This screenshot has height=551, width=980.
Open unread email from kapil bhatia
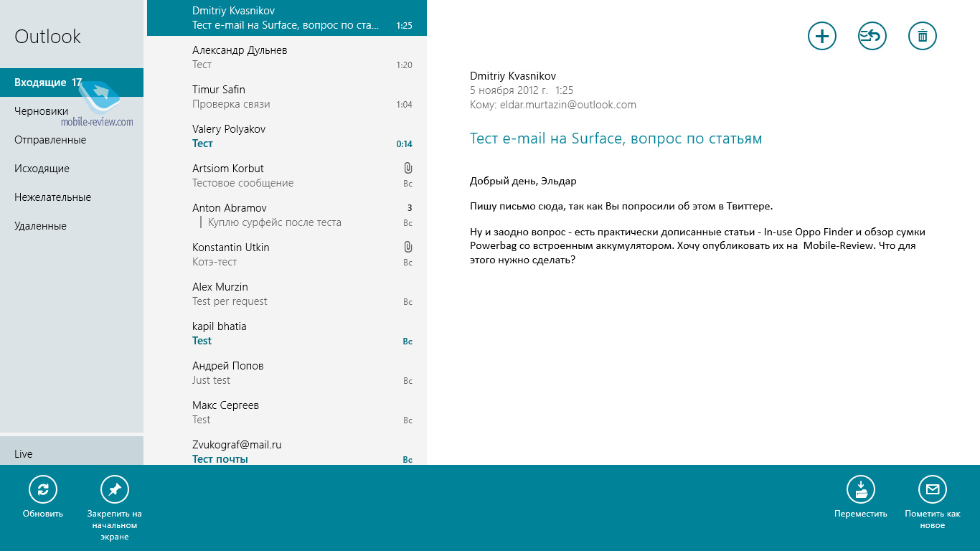287,334
